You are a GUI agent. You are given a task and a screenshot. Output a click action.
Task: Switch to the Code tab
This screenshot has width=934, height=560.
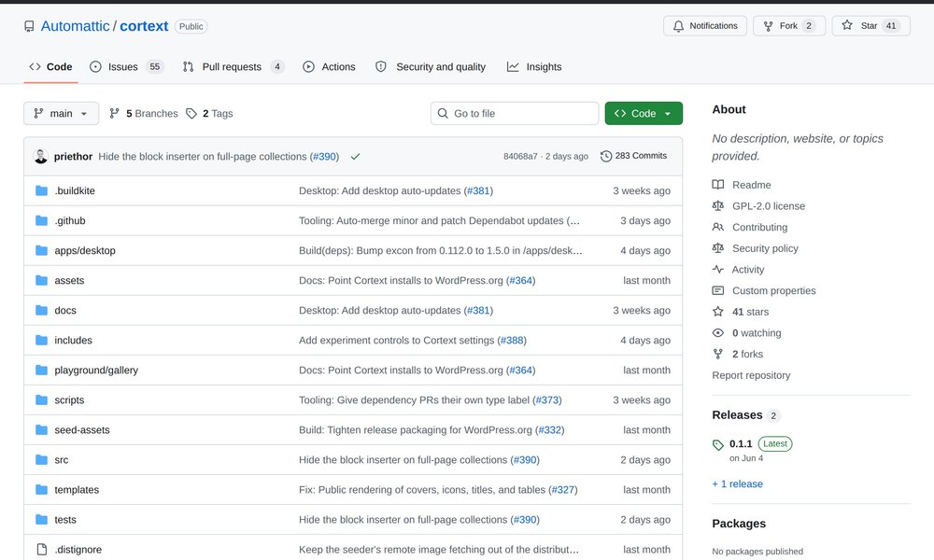tap(50, 66)
